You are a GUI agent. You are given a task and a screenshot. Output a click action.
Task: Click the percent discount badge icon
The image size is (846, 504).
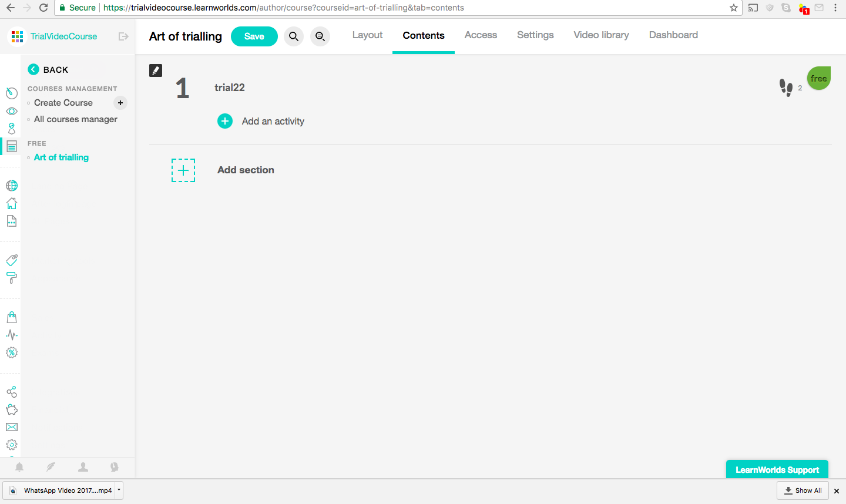[12, 352]
